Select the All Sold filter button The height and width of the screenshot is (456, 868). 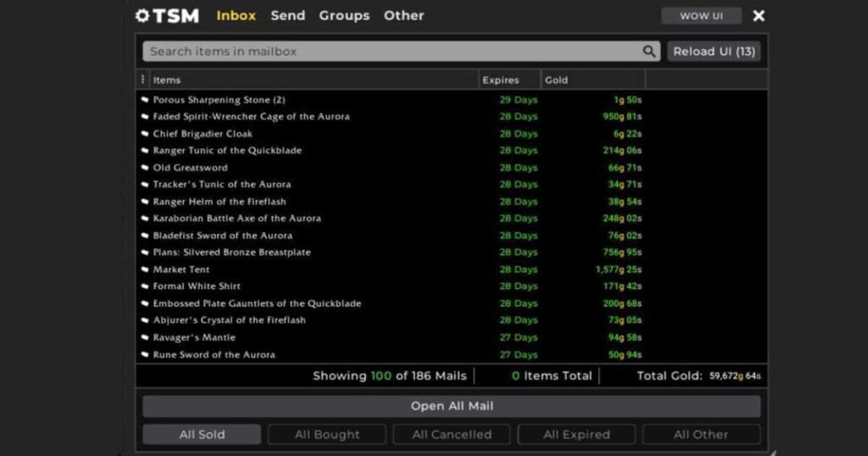(202, 435)
